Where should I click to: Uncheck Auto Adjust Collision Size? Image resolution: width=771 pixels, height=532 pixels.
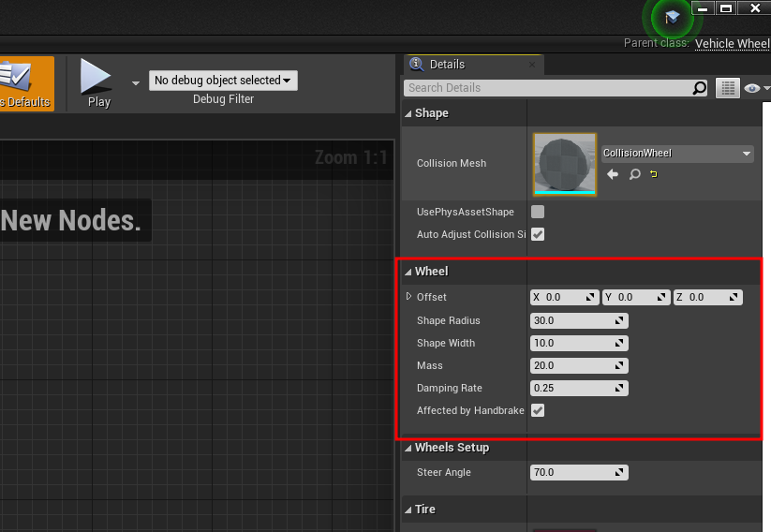click(x=538, y=234)
